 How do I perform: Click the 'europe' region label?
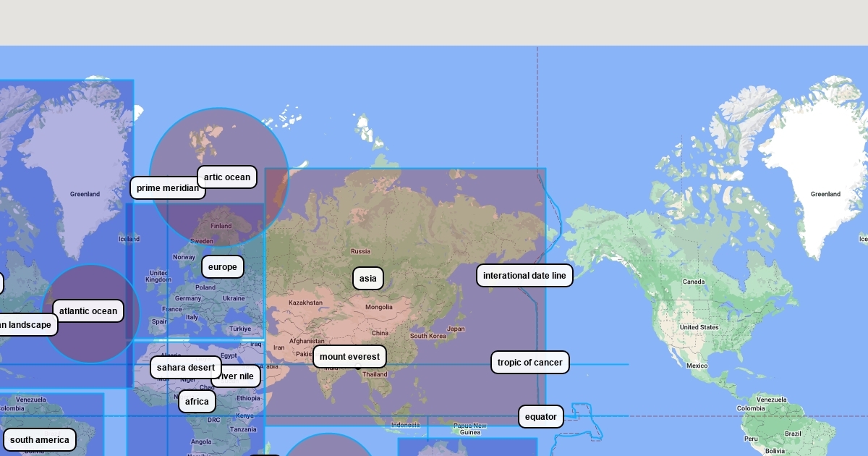pyautogui.click(x=222, y=267)
